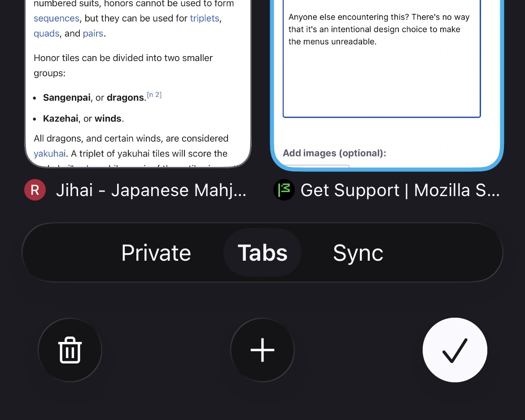Click the triplets link
This screenshot has height=420, width=525.
pyautogui.click(x=205, y=18)
